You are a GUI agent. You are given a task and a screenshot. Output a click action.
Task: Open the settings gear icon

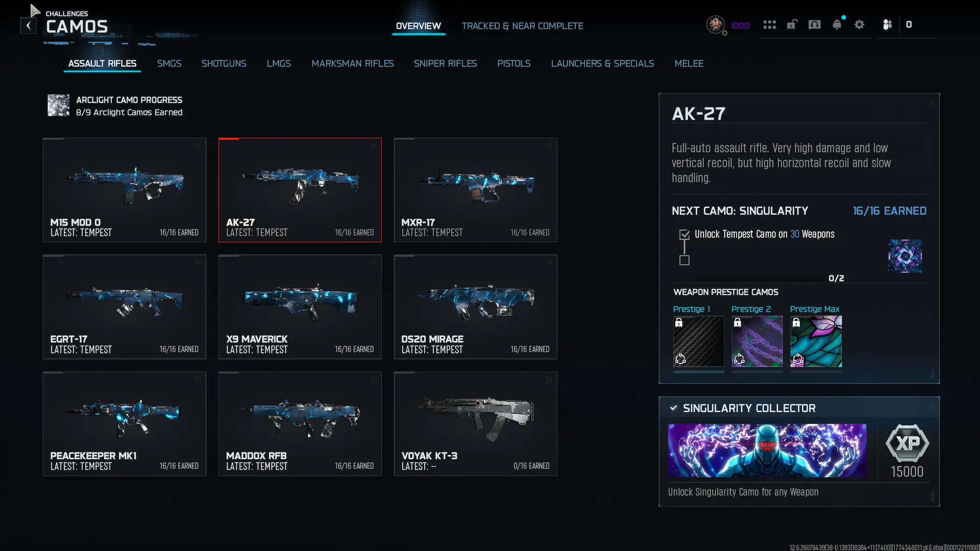point(860,24)
